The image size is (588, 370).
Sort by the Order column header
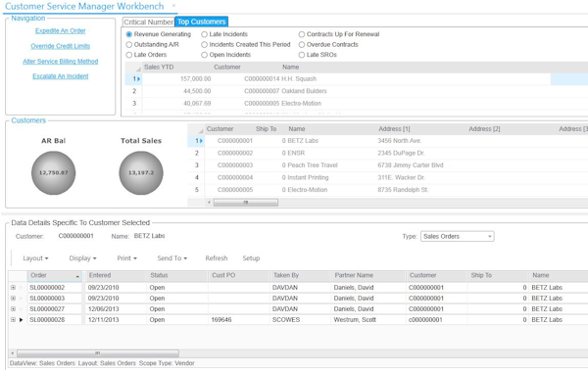54,276
